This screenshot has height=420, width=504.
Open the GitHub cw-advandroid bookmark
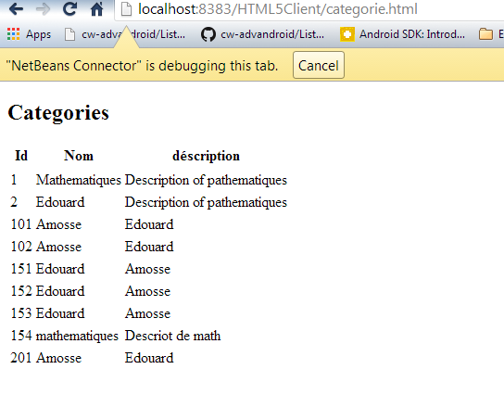tap(262, 34)
